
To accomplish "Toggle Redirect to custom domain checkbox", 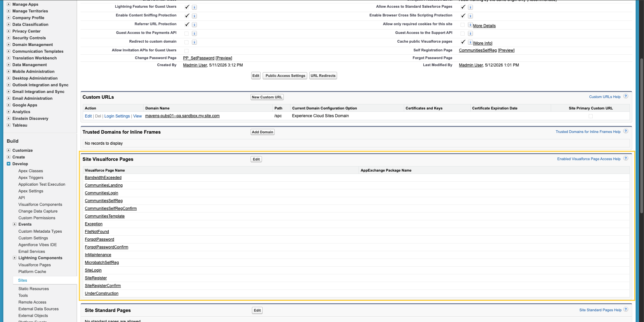I will tap(186, 42).
